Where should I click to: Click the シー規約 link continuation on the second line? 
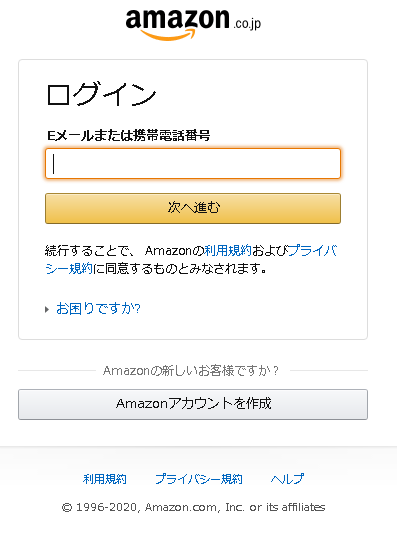coord(69,268)
